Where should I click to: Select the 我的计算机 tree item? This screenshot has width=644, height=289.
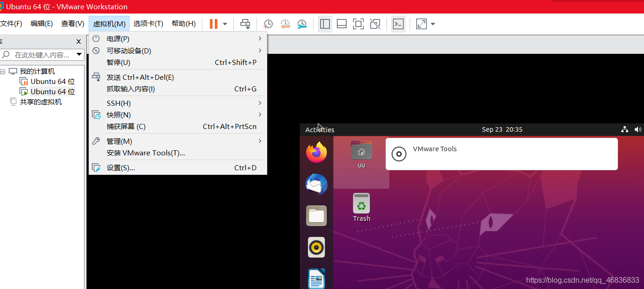(x=37, y=71)
